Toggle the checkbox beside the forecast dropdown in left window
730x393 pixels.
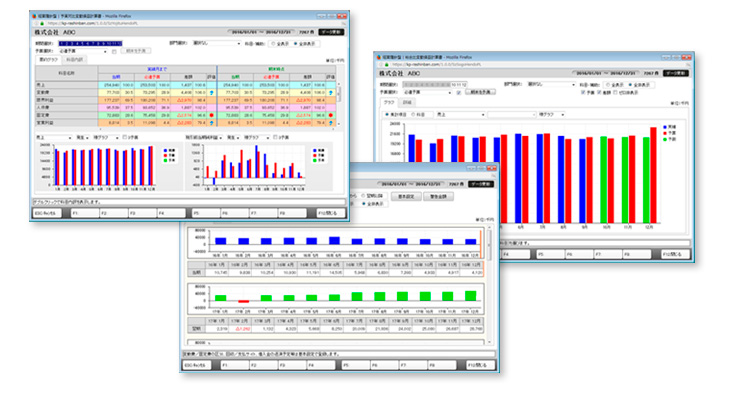114,51
